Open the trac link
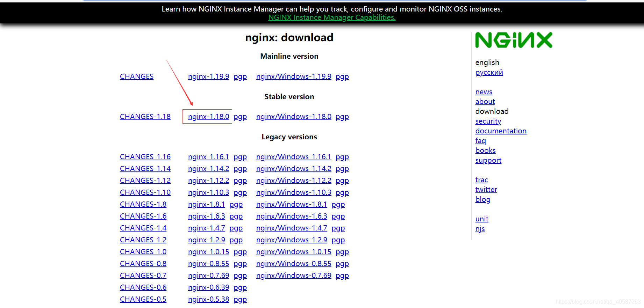This screenshot has width=644, height=308. 482,180
